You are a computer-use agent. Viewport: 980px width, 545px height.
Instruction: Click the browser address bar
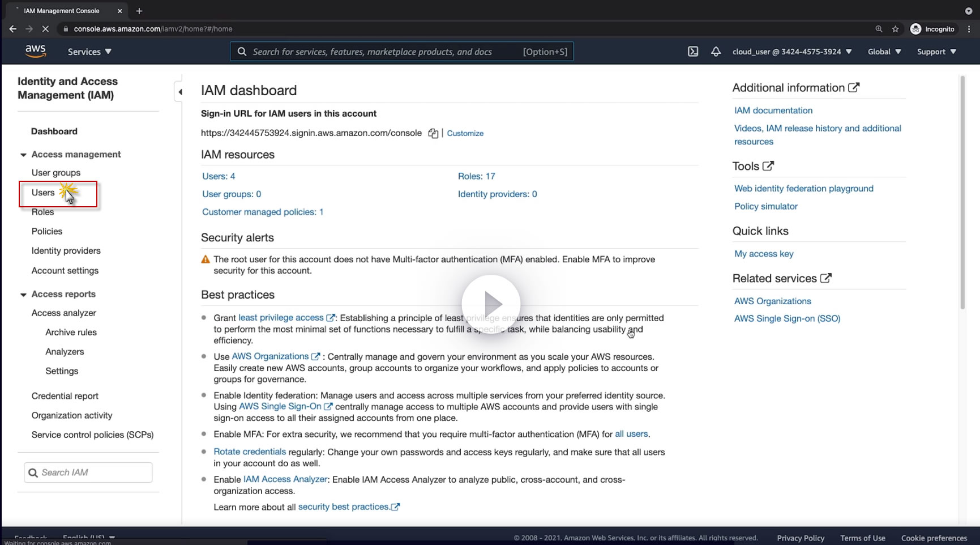(x=464, y=29)
